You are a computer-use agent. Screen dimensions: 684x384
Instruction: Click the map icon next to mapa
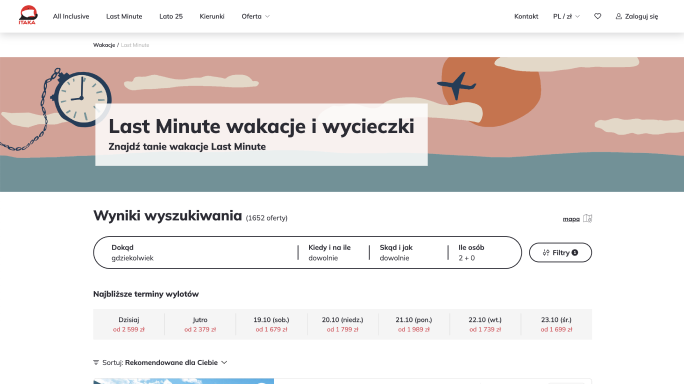click(x=588, y=218)
